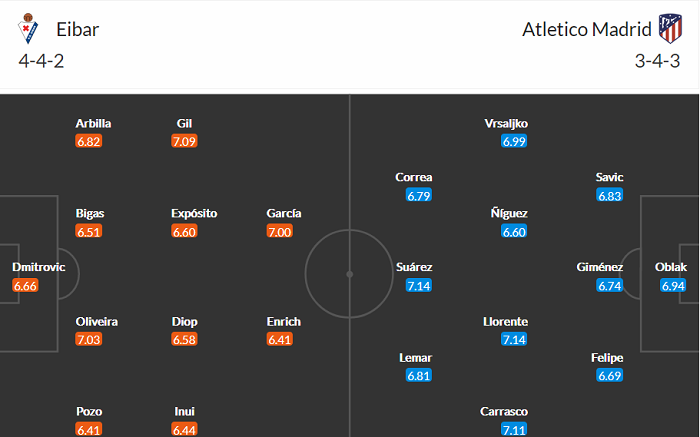Screen dimensions: 700x437
Task: Click Savic's 6.83 rating badge
Action: click(610, 196)
